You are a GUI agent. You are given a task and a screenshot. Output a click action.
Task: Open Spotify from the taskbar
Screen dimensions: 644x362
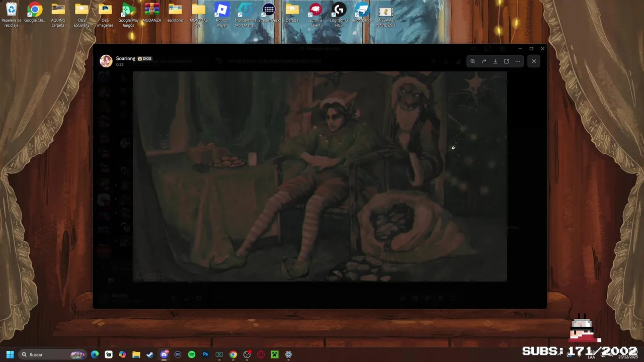pos(192,354)
